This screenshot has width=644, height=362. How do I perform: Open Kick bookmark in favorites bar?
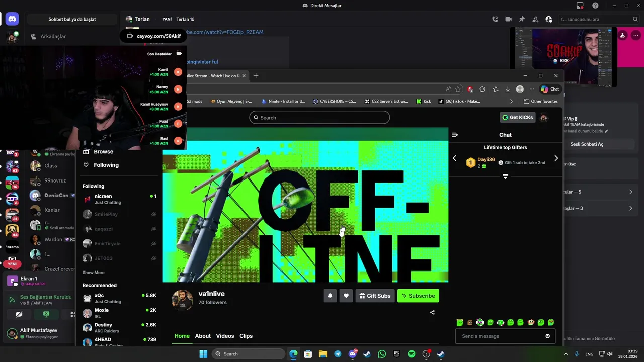[424, 101]
